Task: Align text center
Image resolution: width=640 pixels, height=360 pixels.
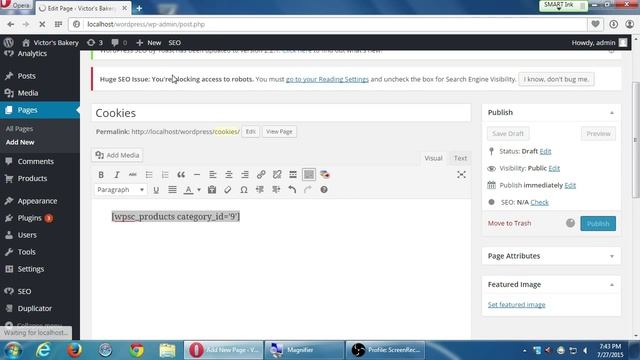Action: pos(229,175)
